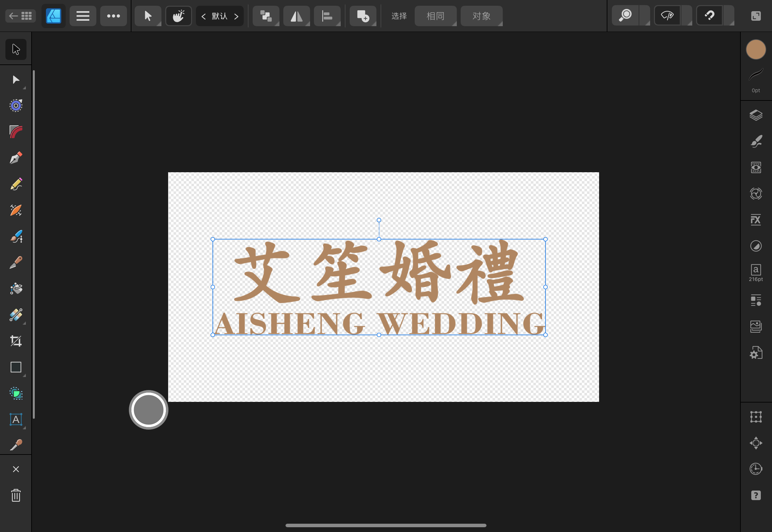
Task: Open the brown fill color swatch
Action: click(756, 50)
